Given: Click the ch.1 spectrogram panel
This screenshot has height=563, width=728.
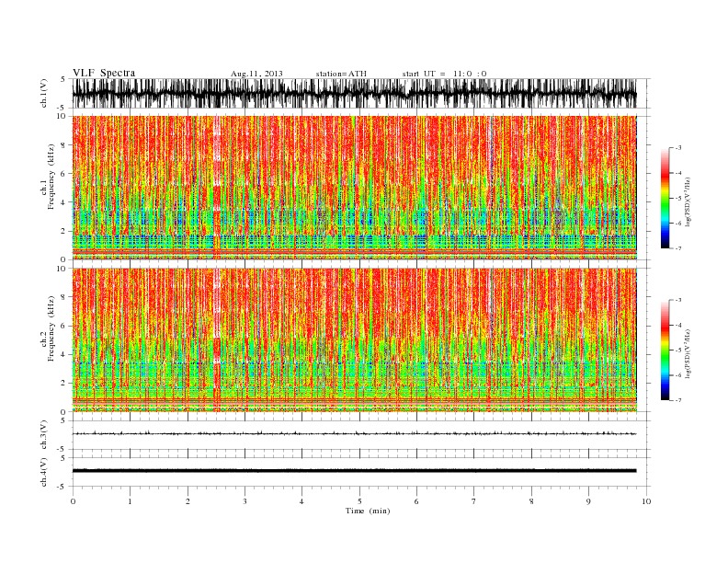Looking at the screenshot, I should 354,188.
